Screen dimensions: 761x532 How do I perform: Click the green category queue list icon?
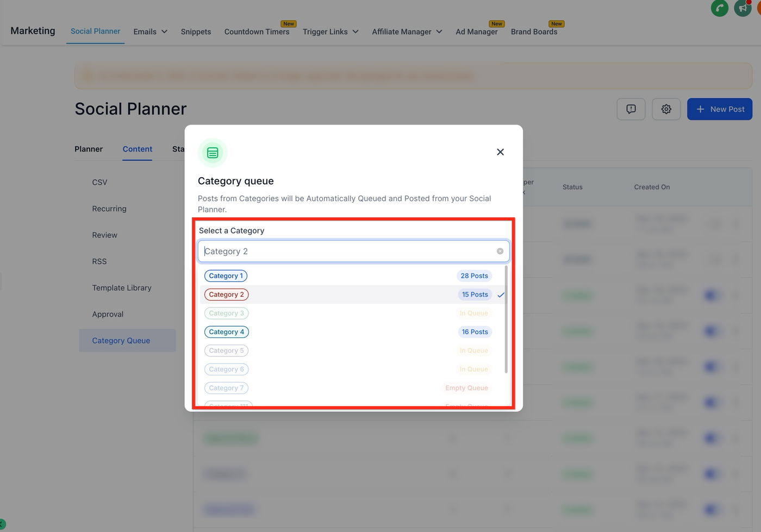213,153
